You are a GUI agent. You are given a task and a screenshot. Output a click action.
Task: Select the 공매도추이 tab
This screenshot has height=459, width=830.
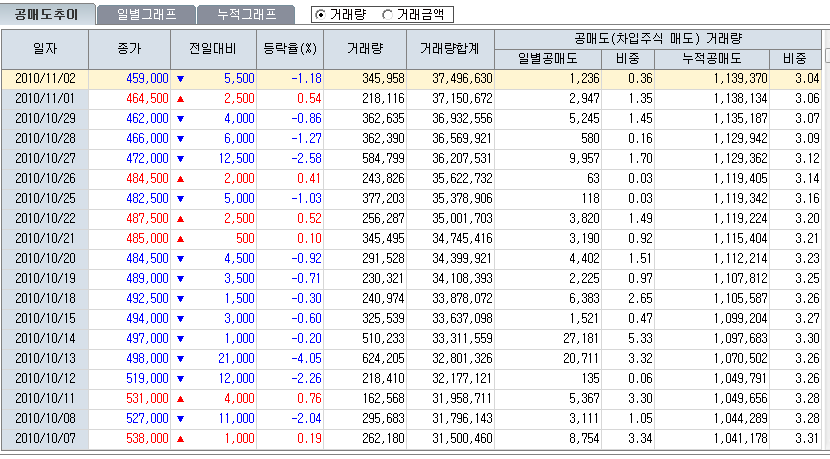47,14
